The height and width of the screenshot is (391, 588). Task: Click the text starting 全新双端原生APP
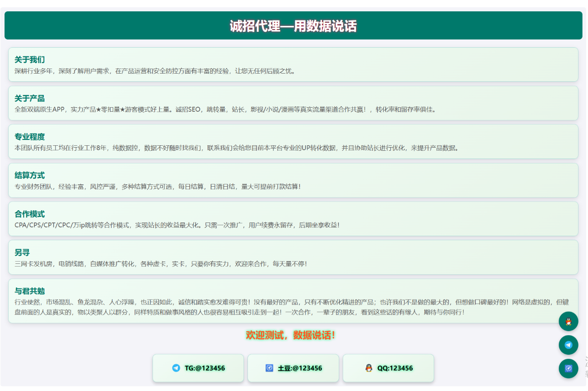point(226,109)
